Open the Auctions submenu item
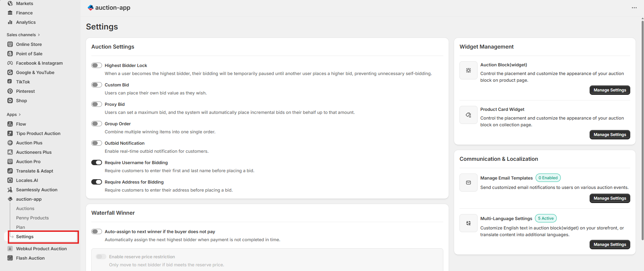The width and height of the screenshot is (644, 271). pyautogui.click(x=25, y=208)
